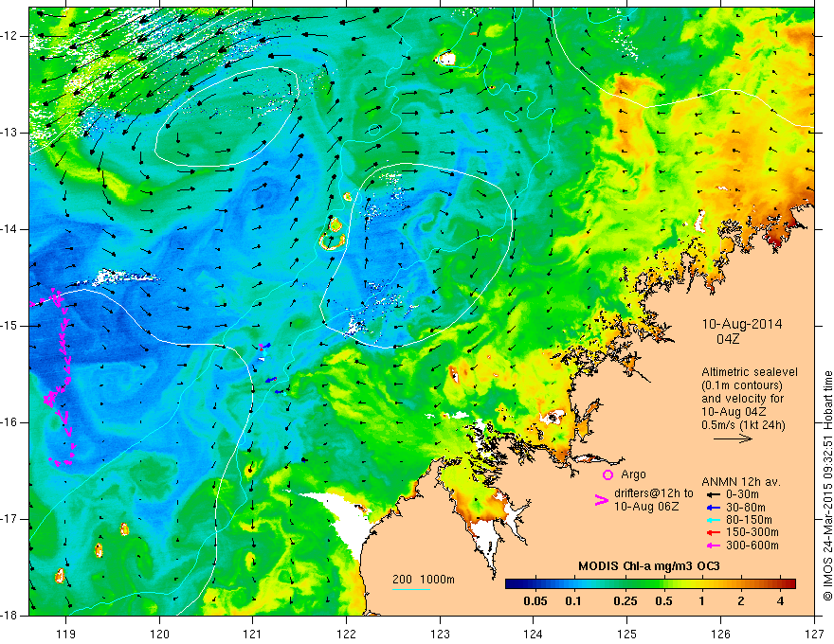834x644 pixels.
Task: Click the '119' longitude axis label
Action: coord(66,634)
